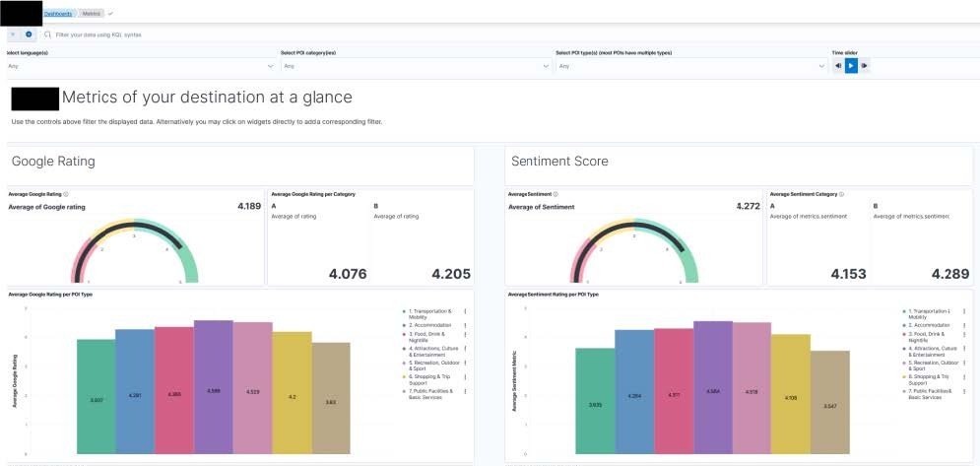The height and width of the screenshot is (466, 980).
Task: Open options for Attractions legend, Sentiment chart
Action: [965, 349]
